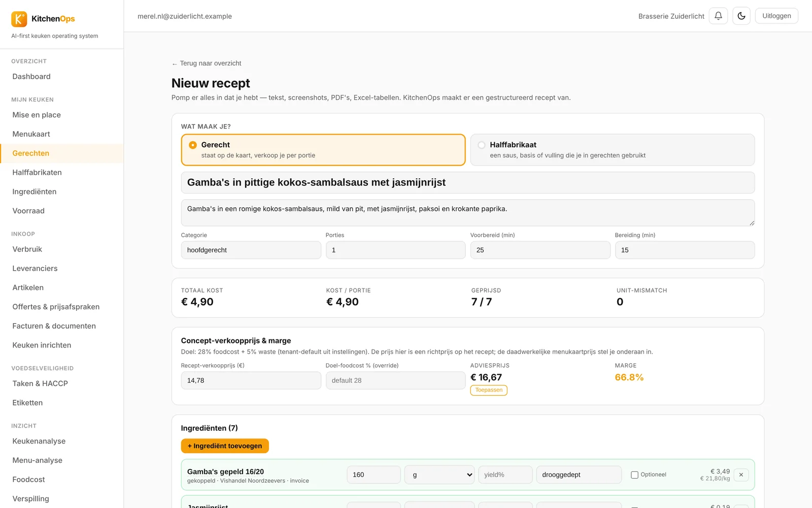Click the Bereiding (min) field
Viewport: 812px width, 508px height.
(685, 250)
